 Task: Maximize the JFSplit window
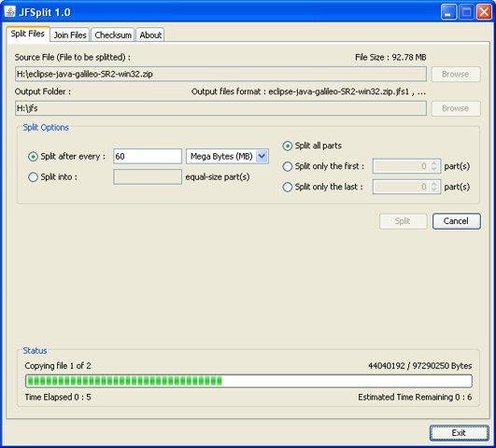(467, 12)
